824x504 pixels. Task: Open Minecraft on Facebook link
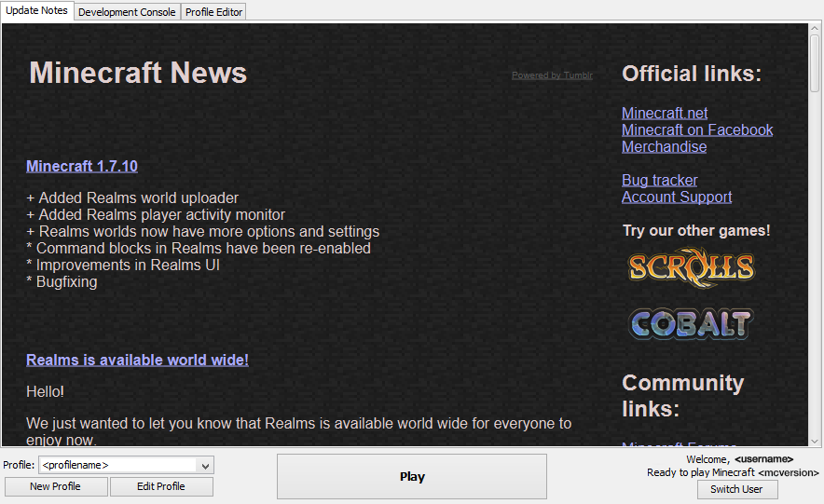click(x=697, y=129)
